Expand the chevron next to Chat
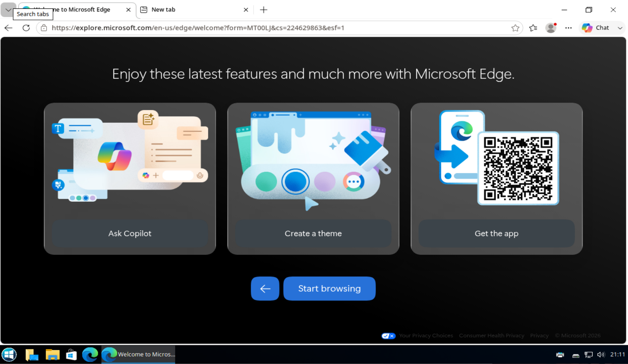628x364 pixels. click(x=620, y=28)
